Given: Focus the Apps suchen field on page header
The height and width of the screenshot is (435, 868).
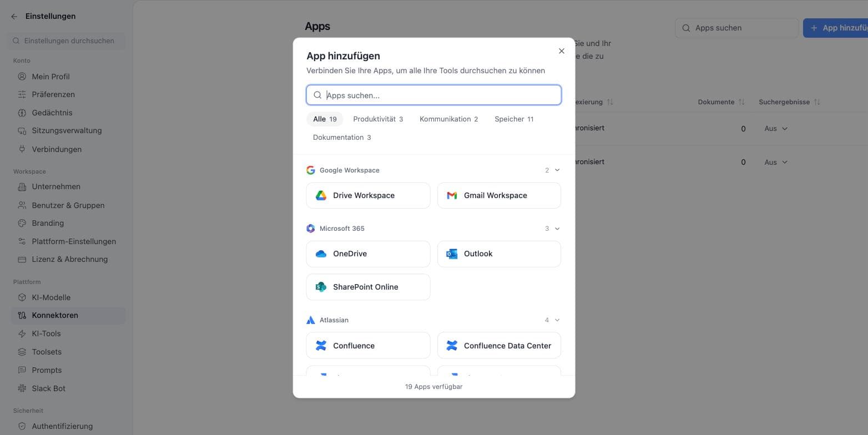Looking at the screenshot, I should 736,28.
